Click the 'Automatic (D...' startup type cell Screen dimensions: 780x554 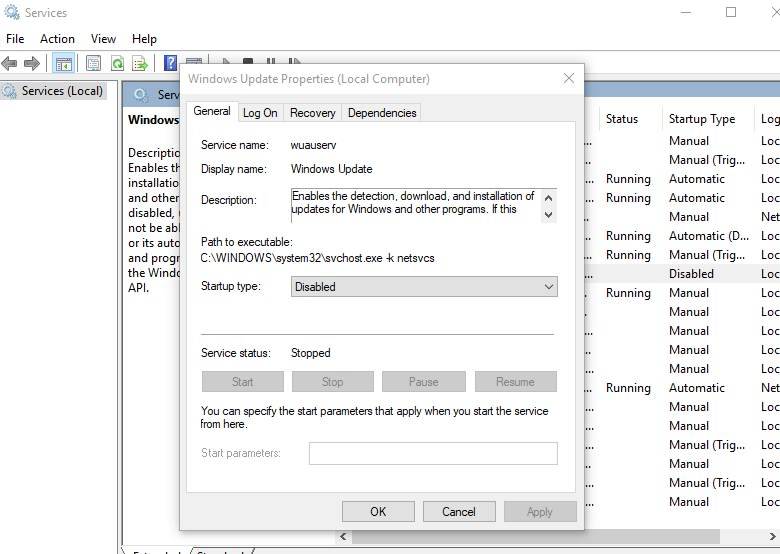(x=709, y=236)
